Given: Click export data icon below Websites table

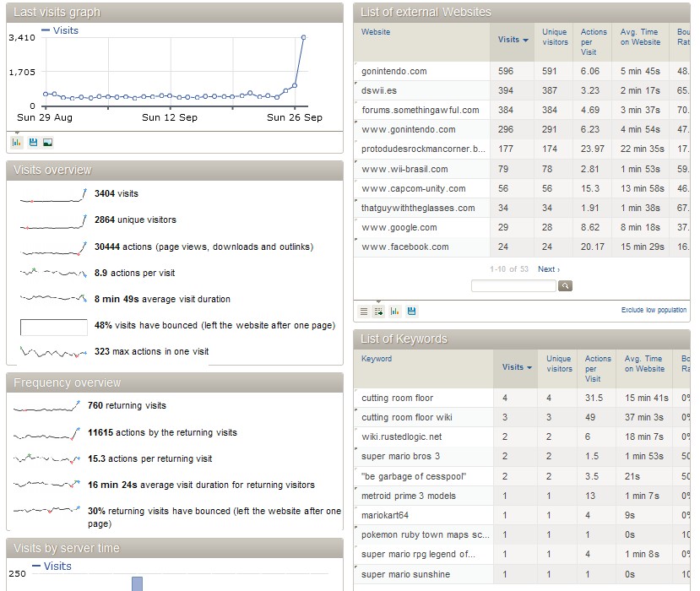Looking at the screenshot, I should tap(411, 311).
